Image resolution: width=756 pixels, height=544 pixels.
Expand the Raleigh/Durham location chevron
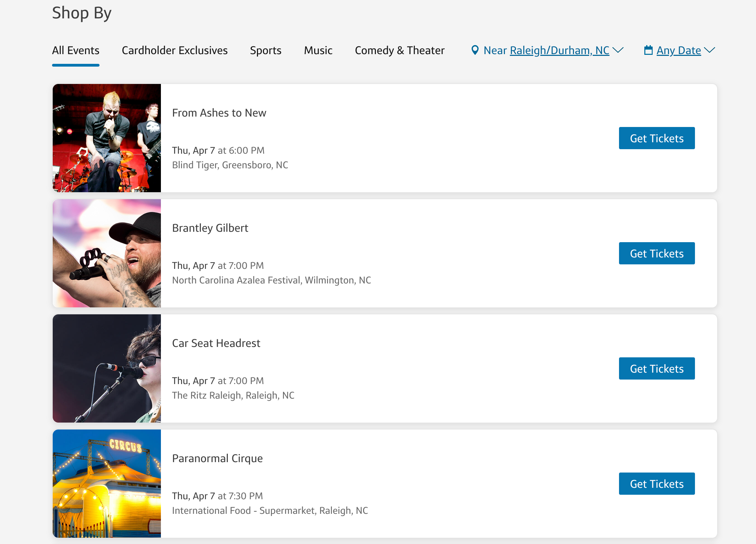pyautogui.click(x=618, y=50)
